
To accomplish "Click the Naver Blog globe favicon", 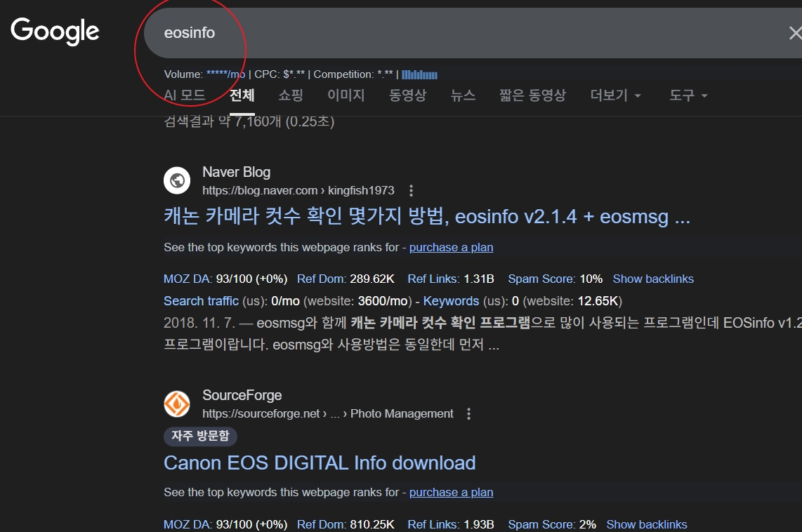I will [x=177, y=180].
